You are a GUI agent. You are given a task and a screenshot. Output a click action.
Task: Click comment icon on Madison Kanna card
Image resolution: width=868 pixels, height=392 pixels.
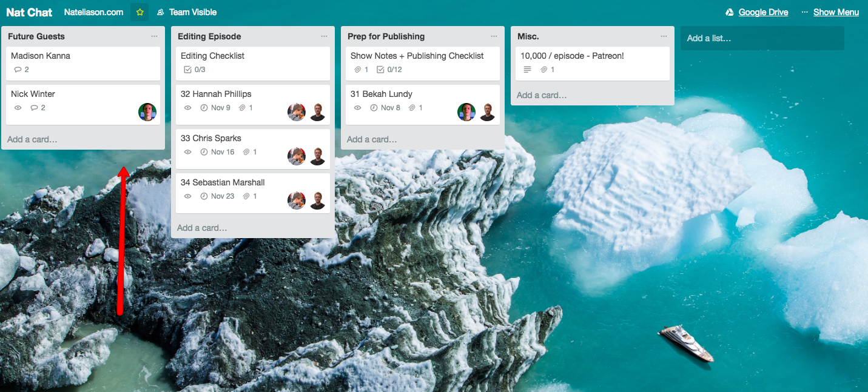18,70
